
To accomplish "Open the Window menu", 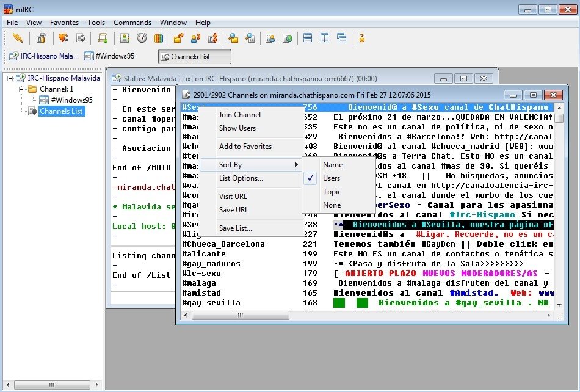I will click(173, 23).
